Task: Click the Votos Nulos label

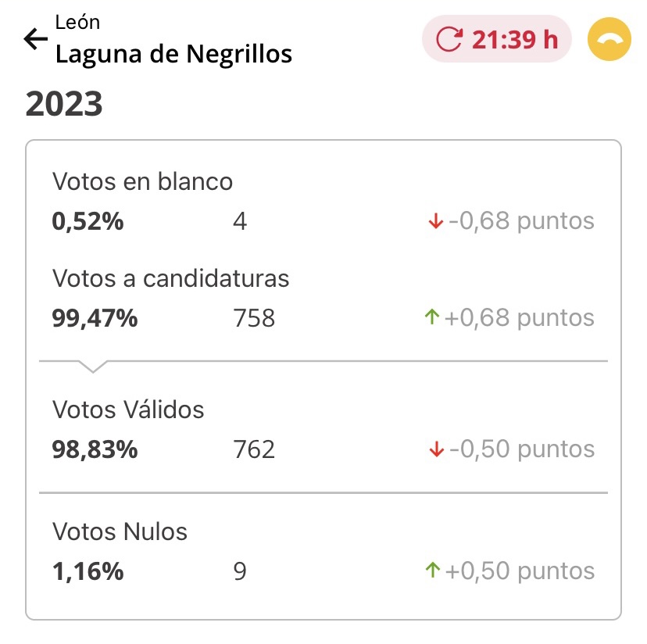Action: click(x=120, y=531)
